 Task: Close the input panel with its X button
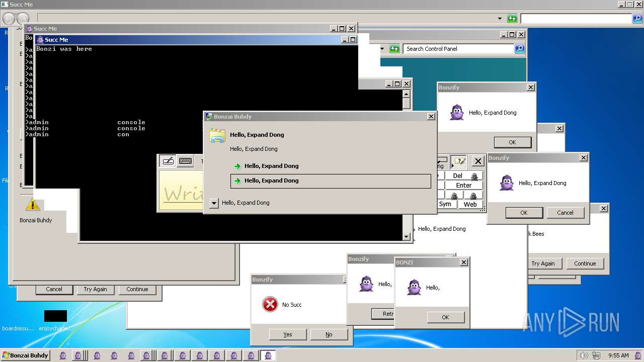[478, 161]
